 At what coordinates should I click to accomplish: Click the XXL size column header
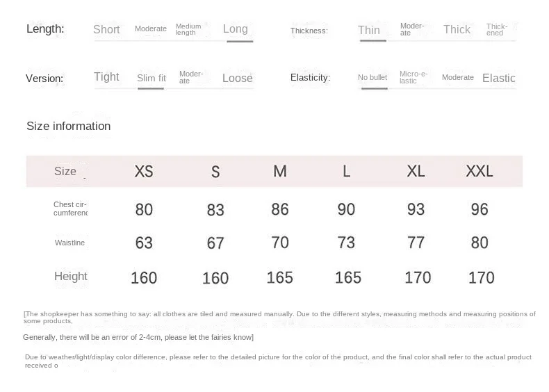[480, 172]
